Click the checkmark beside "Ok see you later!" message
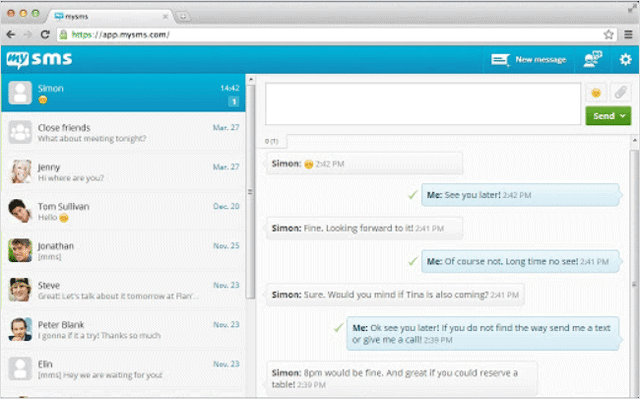The image size is (640, 399). (x=338, y=328)
